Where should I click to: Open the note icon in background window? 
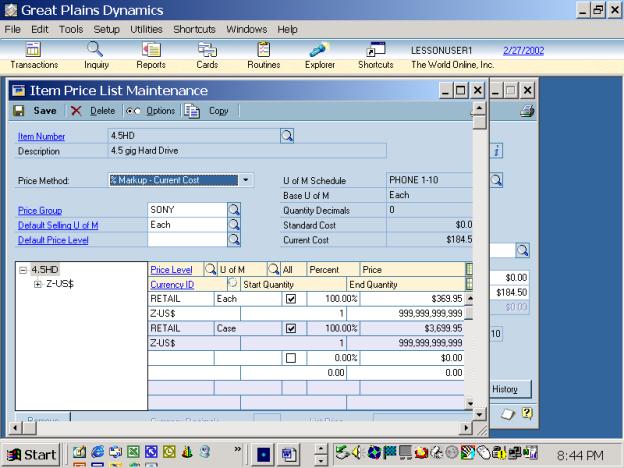coord(507,414)
